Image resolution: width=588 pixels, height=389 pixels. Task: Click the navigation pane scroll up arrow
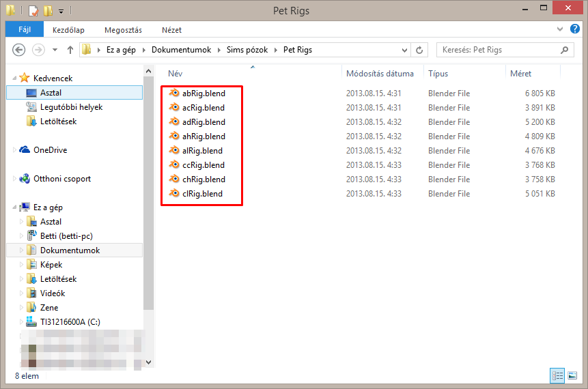click(x=148, y=71)
